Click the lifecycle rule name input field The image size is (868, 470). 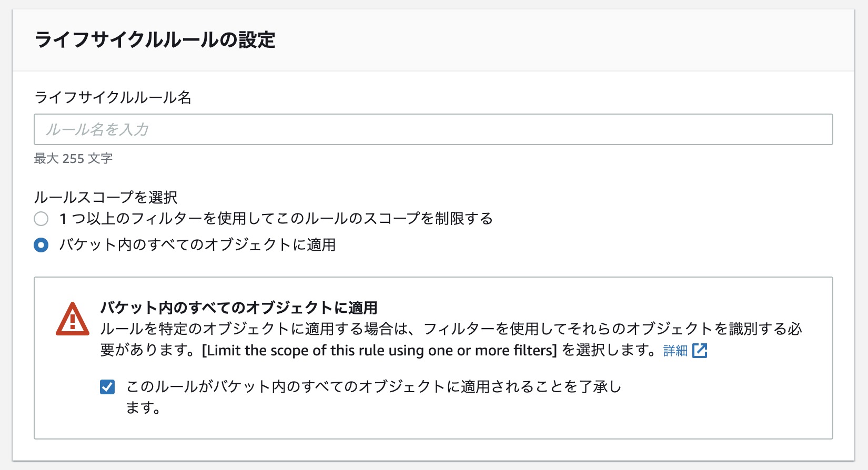pyautogui.click(x=433, y=129)
